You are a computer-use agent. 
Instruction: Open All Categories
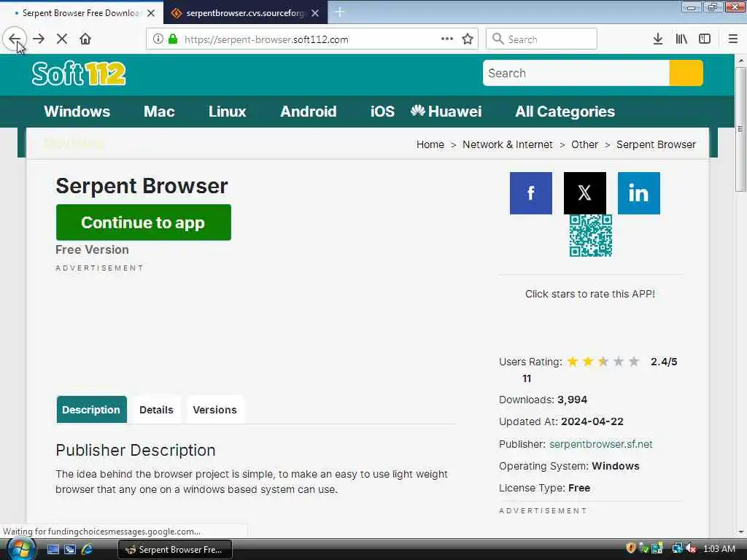(565, 112)
